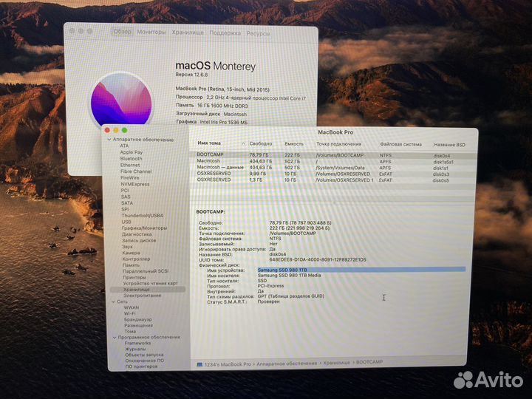
Task: Select ATA in hardware list
Action: coord(124,146)
